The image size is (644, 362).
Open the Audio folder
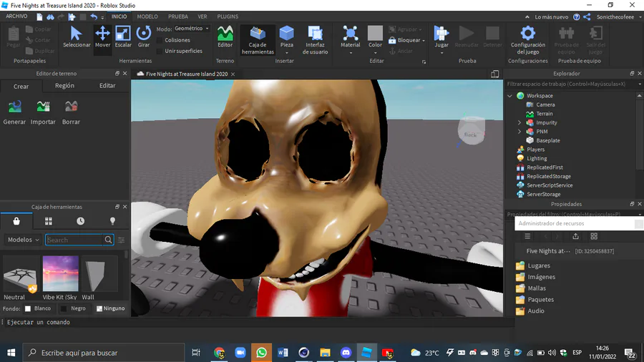[x=530, y=310]
